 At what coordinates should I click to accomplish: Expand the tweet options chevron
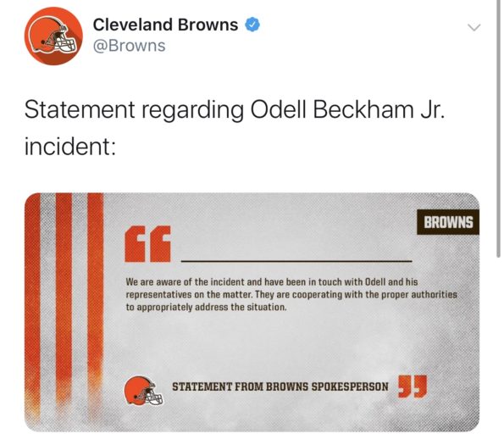474,27
